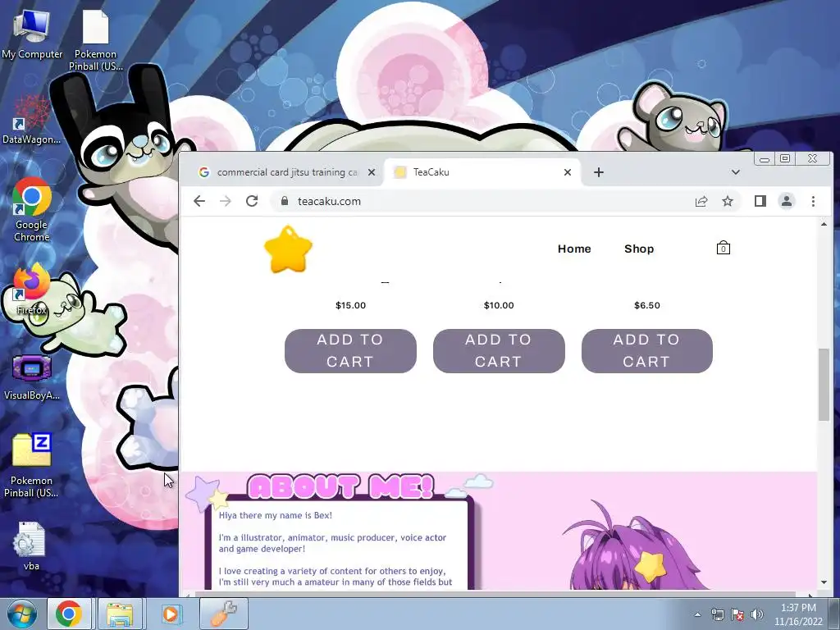Screen dimensions: 840x630
Task: Open the tab search dropdown chevron
Action: 736,172
